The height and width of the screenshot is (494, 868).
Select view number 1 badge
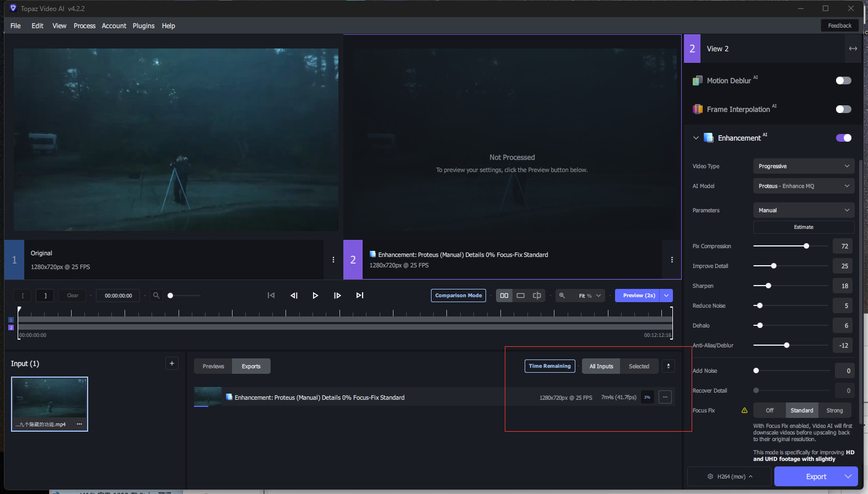(14, 260)
